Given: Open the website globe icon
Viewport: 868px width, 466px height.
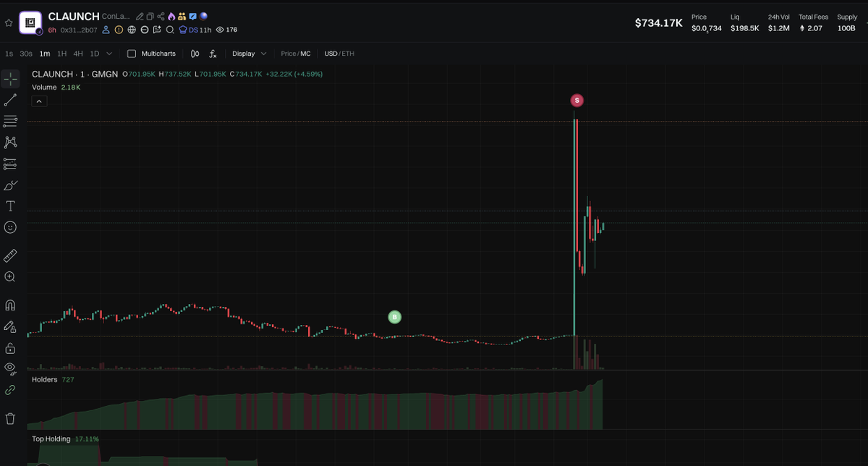Looking at the screenshot, I should 132,30.
